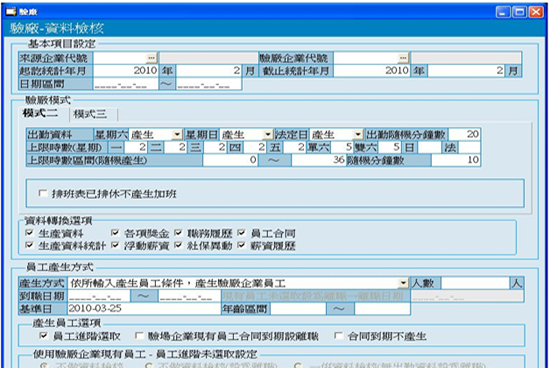Click the 起訖統計年月 month field showing 2

click(x=209, y=71)
